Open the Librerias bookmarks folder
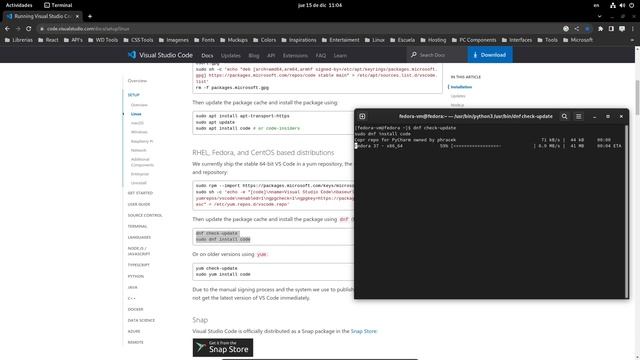The height and width of the screenshot is (360, 640). (x=19, y=40)
